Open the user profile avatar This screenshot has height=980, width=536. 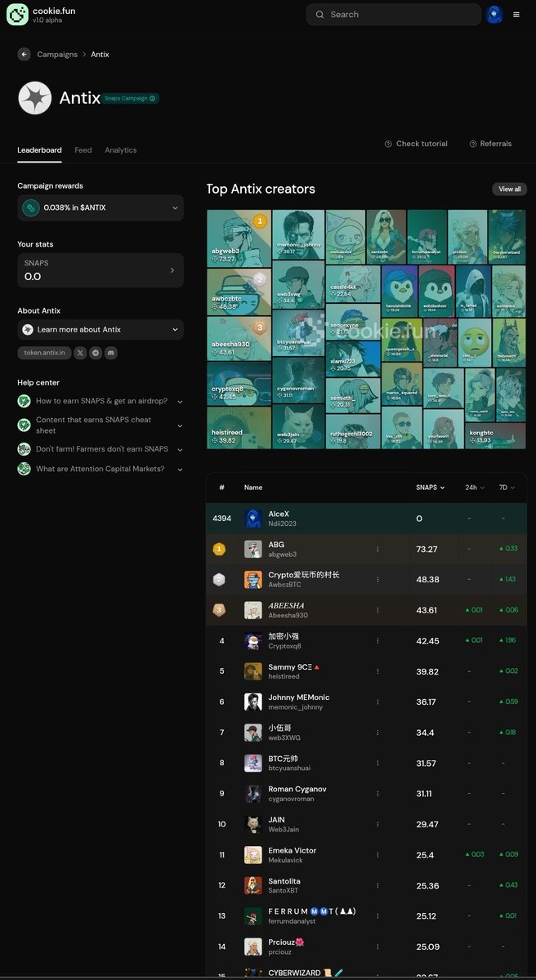494,15
